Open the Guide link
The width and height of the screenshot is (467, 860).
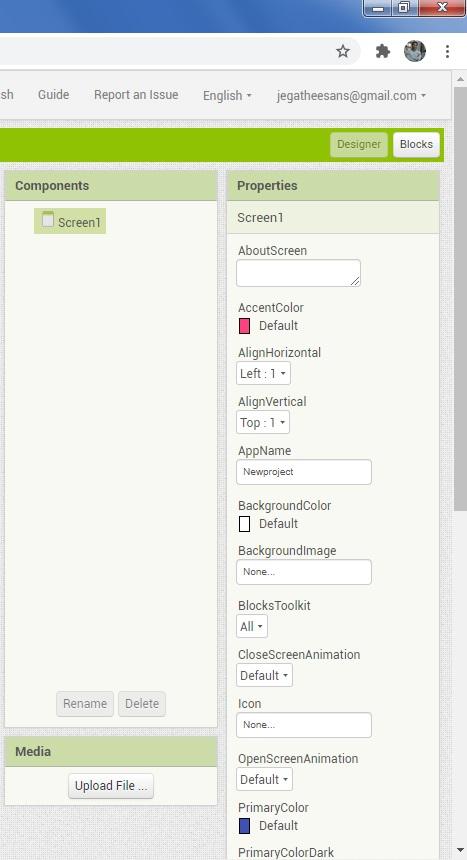pyautogui.click(x=53, y=95)
